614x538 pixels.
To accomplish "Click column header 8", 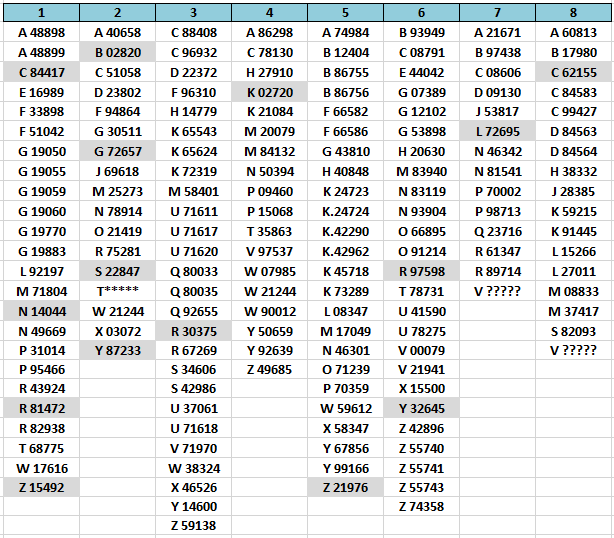I will 573,13.
